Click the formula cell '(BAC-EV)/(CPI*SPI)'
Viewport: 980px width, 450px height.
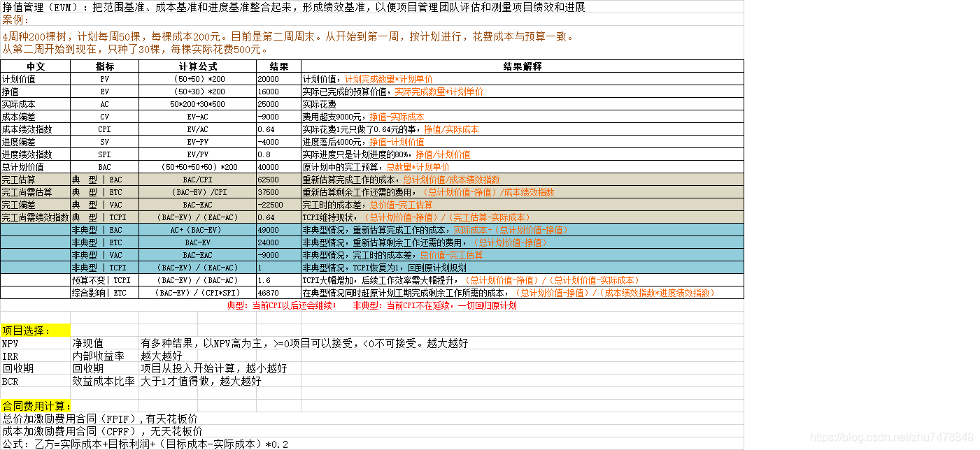tap(198, 293)
